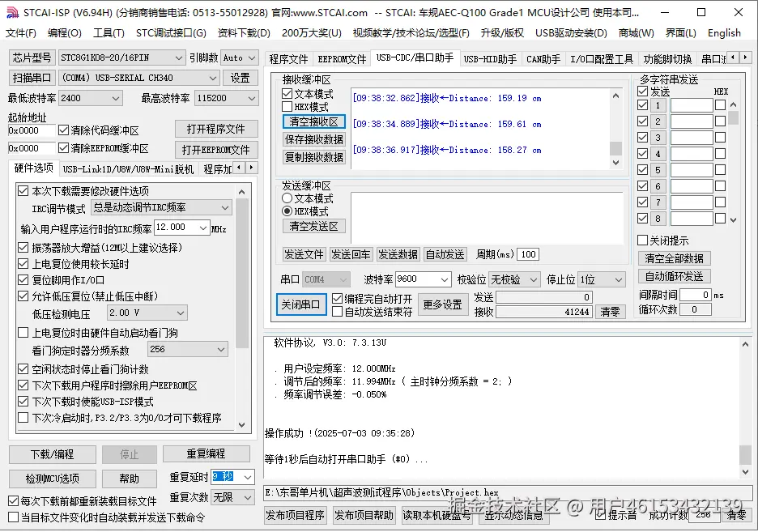Viewport: 758px width, 532px height.
Task: Expand the 校验位 无校验 dropdown
Action: click(533, 279)
